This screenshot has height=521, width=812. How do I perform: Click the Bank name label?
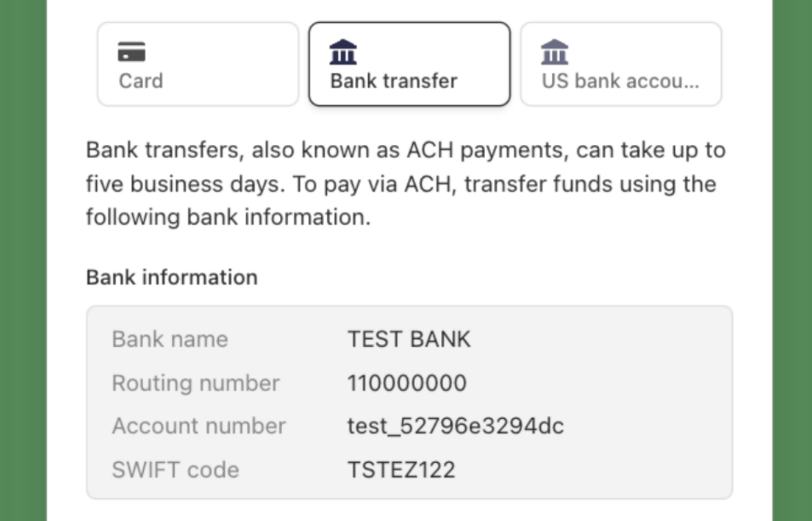[x=170, y=339]
